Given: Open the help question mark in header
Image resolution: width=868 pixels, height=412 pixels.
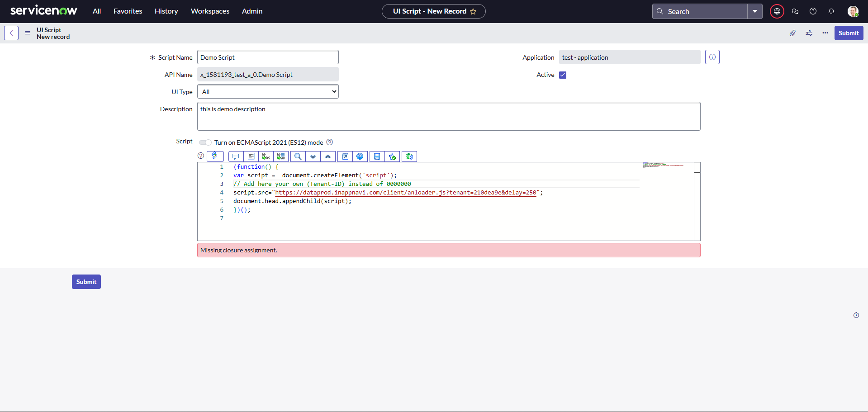Looking at the screenshot, I should (813, 11).
